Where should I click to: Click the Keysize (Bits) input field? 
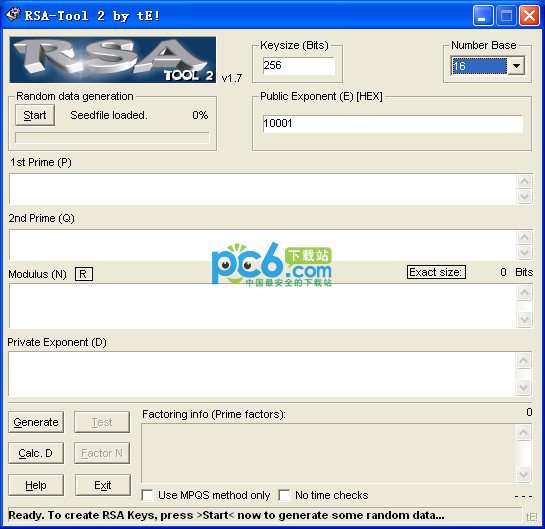[x=299, y=66]
